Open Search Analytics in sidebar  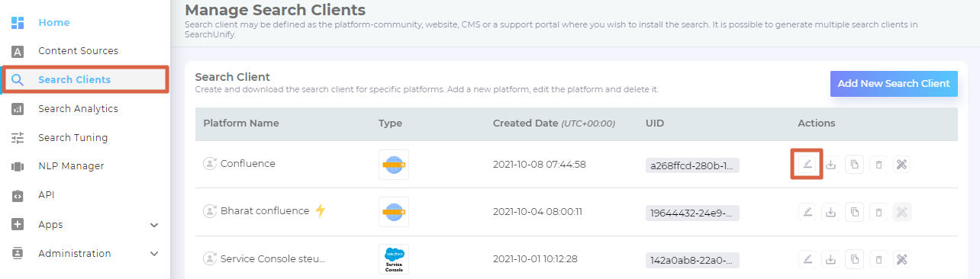tap(78, 109)
